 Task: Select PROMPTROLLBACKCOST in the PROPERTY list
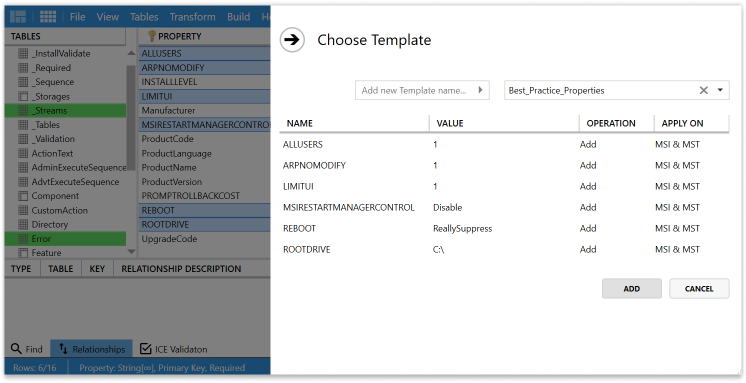pyautogui.click(x=205, y=196)
